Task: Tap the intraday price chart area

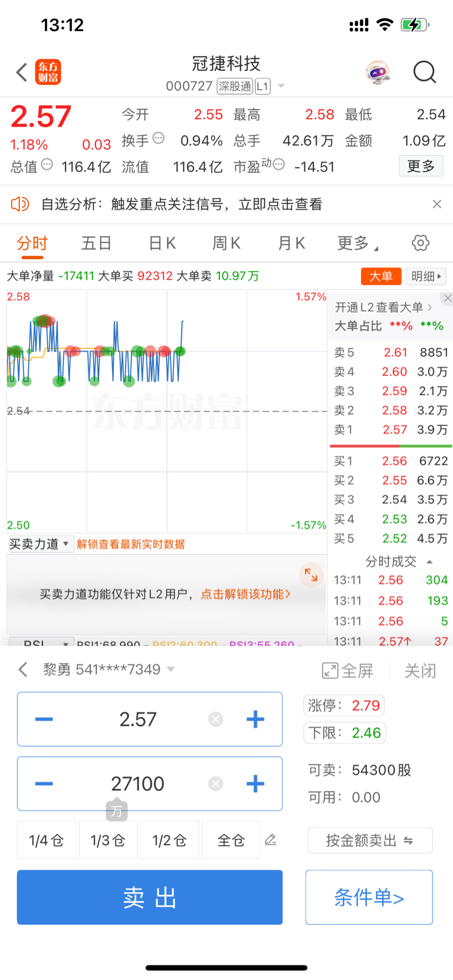Action: (x=167, y=411)
